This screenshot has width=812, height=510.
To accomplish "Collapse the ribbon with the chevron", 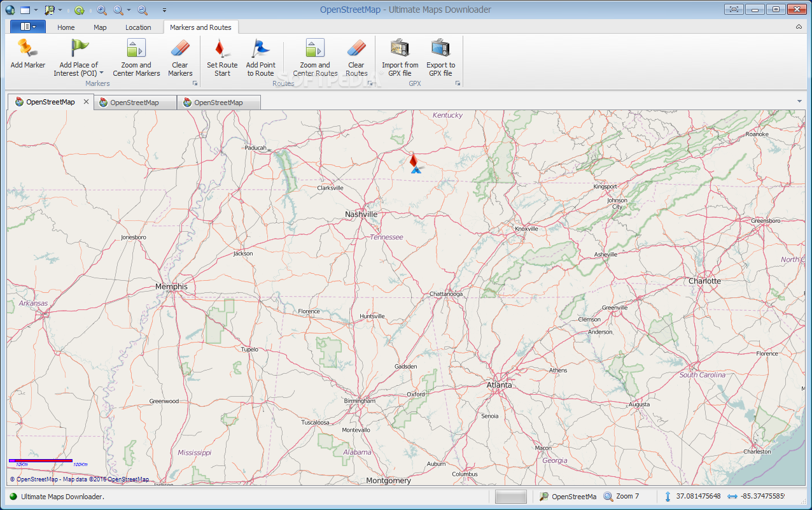I will pyautogui.click(x=799, y=27).
